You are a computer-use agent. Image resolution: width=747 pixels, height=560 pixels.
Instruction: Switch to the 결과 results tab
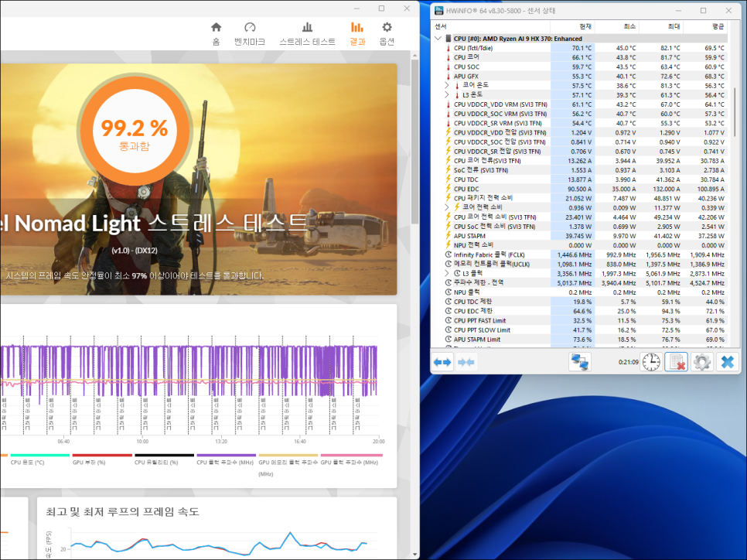(x=357, y=34)
